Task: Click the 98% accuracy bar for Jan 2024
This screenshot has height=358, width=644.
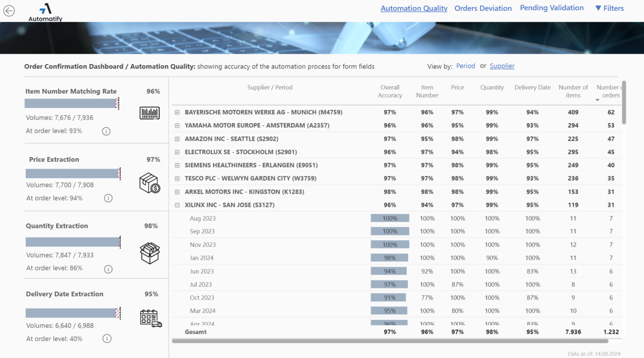Action: [x=390, y=258]
